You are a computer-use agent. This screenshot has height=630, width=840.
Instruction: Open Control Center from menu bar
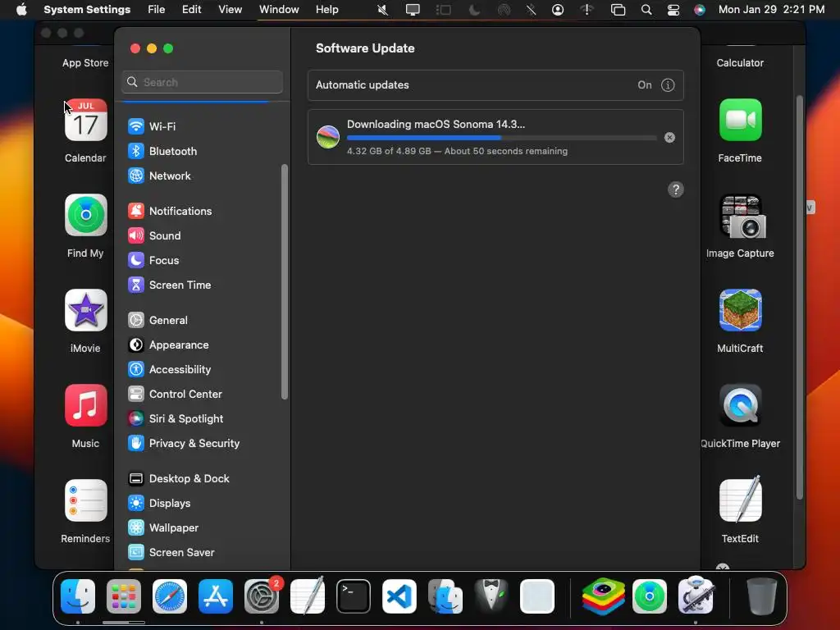coord(673,10)
